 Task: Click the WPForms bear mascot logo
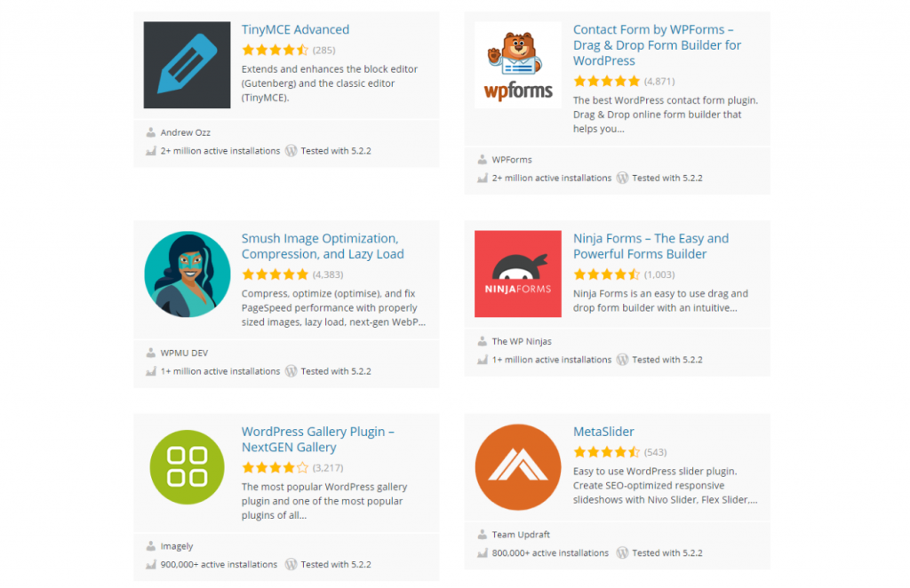coord(517,65)
